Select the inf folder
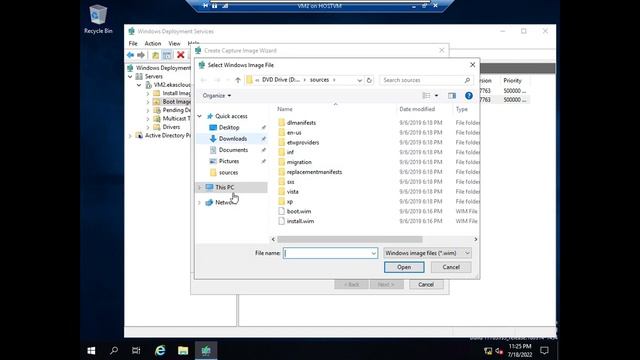This screenshot has height=360, width=640. 290,152
